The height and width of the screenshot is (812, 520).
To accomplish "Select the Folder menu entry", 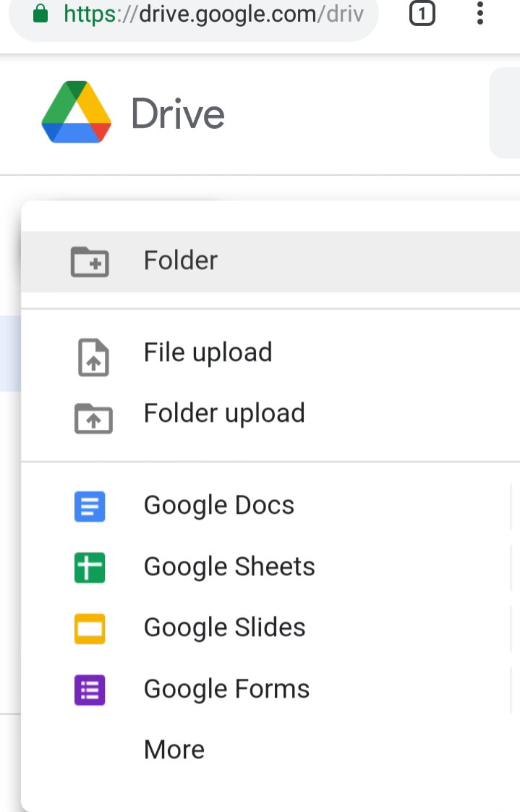I will [x=270, y=261].
